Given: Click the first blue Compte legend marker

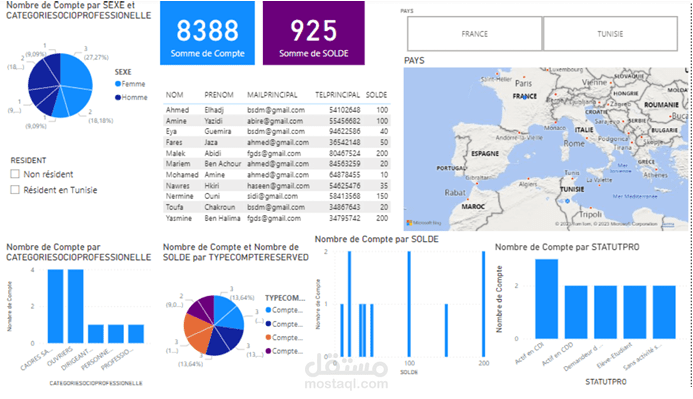Looking at the screenshot, I should click(268, 310).
